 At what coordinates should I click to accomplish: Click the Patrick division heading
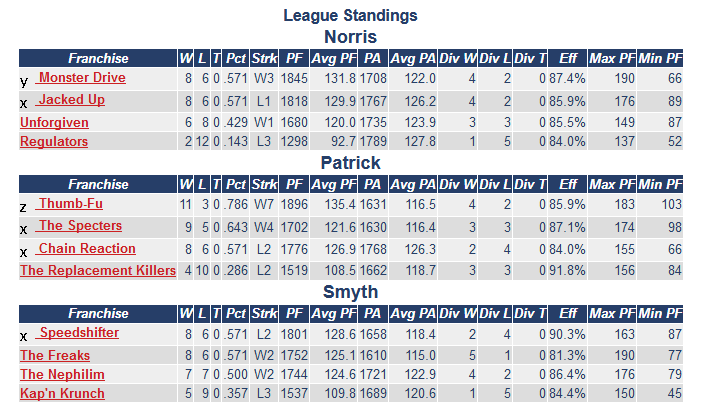(x=350, y=163)
